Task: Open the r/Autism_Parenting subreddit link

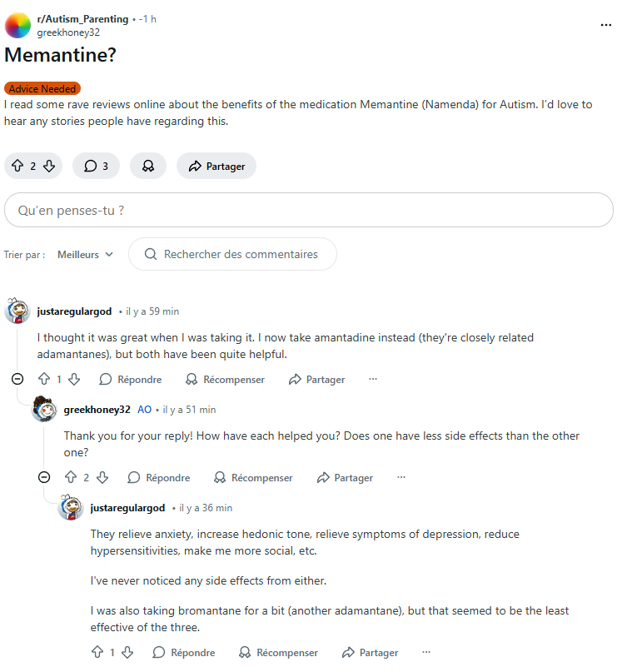Action: (x=83, y=18)
